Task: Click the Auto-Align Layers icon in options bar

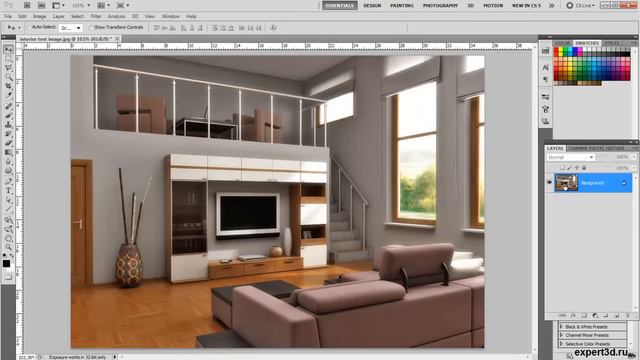Action: click(x=273, y=28)
